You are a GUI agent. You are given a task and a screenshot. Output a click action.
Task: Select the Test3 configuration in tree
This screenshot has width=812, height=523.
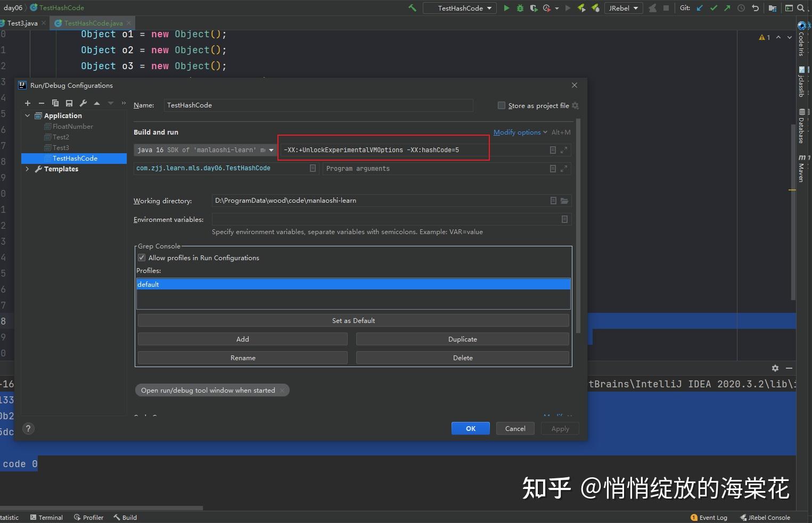click(x=61, y=147)
